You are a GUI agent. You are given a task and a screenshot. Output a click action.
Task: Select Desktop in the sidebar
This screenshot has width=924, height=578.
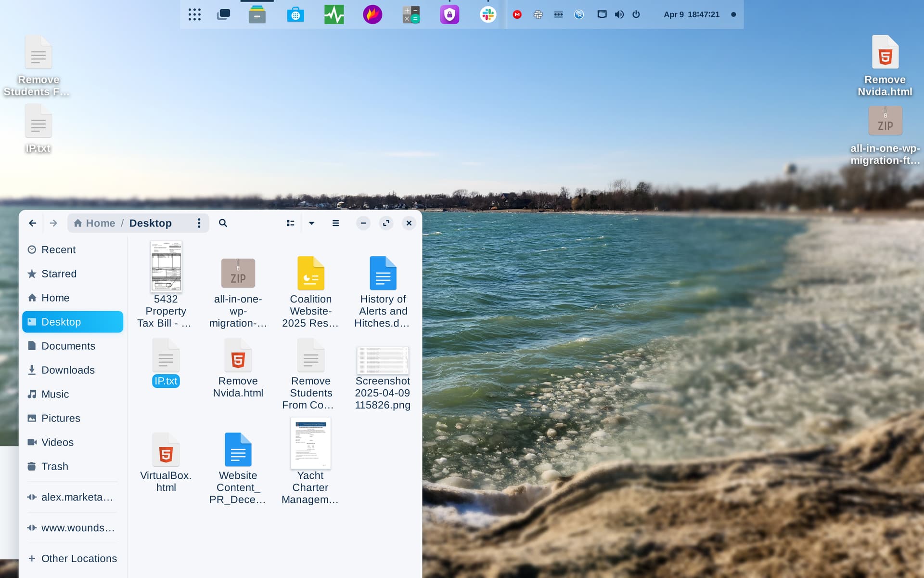tap(73, 322)
